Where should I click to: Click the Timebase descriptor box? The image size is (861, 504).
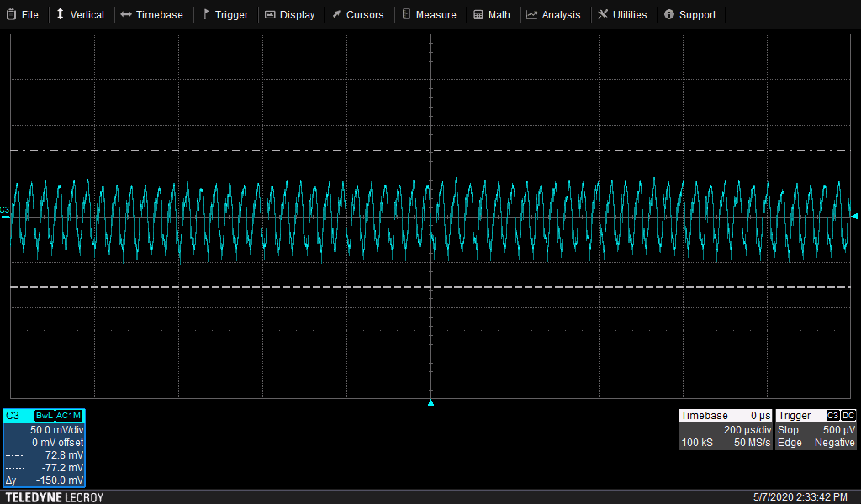pyautogui.click(x=725, y=428)
